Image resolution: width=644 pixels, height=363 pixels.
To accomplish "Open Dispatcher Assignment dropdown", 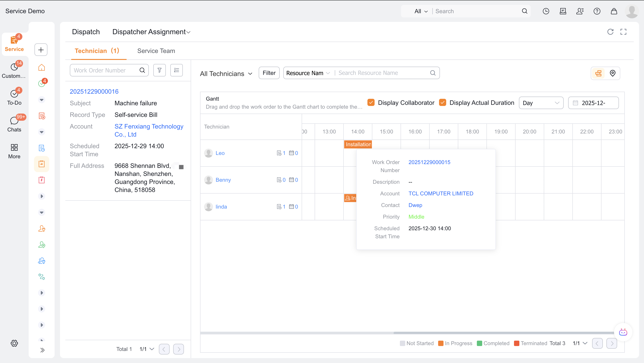I will pos(151,32).
